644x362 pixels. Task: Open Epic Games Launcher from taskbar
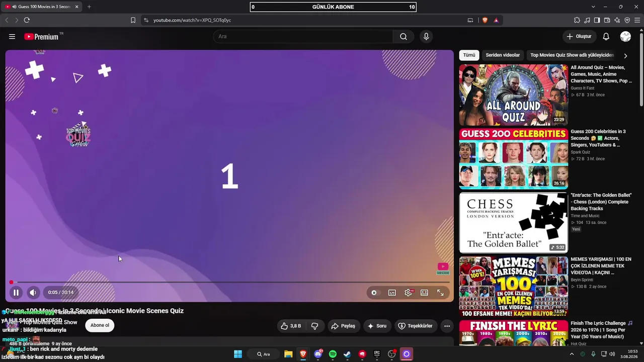377,354
